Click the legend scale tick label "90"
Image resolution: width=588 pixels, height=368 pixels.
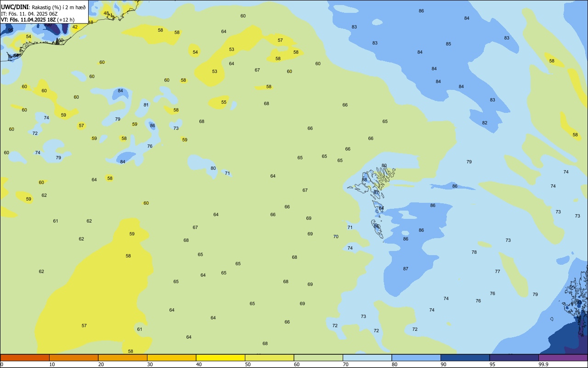[443, 364]
